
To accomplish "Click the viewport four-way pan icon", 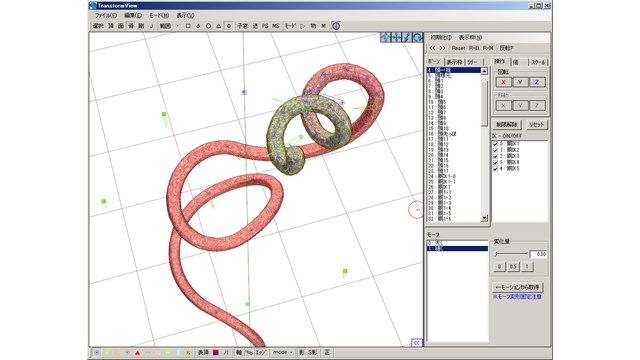I will (x=386, y=38).
